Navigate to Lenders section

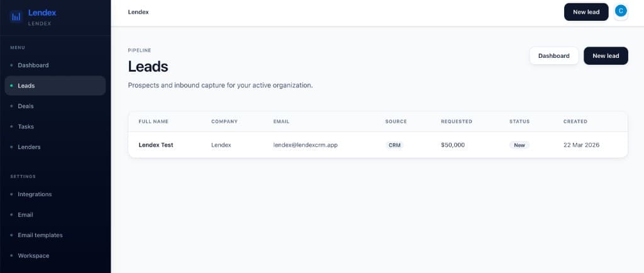click(x=29, y=147)
